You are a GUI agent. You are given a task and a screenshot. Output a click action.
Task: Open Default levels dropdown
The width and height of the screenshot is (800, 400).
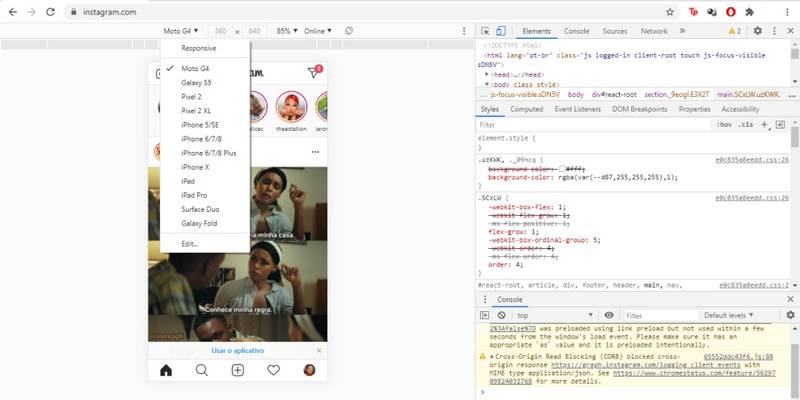pyautogui.click(x=729, y=315)
